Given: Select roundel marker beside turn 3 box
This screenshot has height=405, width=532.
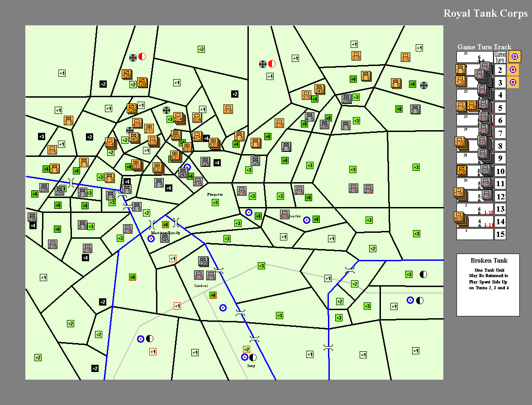Looking at the screenshot, I should pos(513,82).
